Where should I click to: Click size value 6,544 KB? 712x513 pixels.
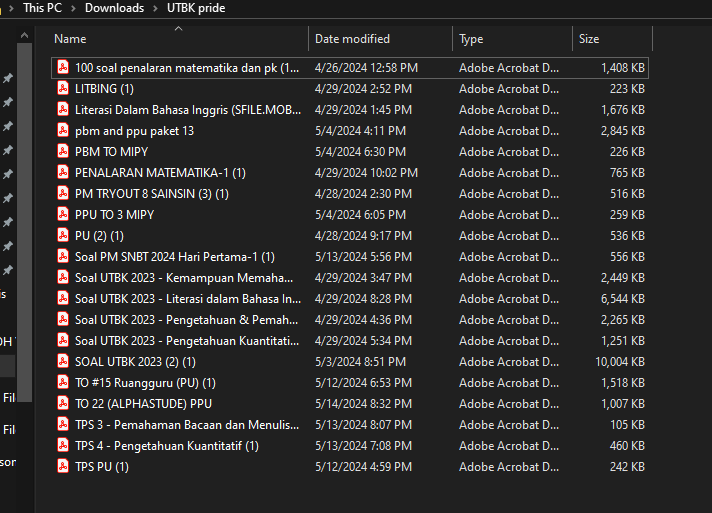[623, 299]
